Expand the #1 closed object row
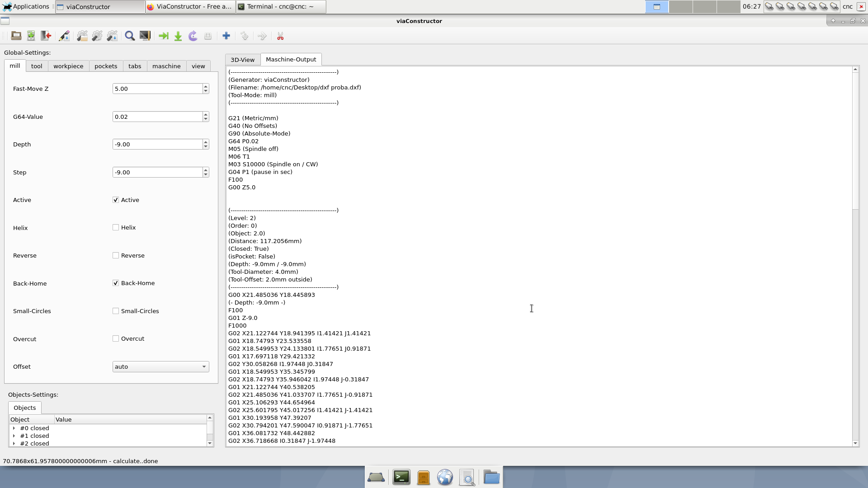This screenshot has width=868, height=488. coord(14,436)
